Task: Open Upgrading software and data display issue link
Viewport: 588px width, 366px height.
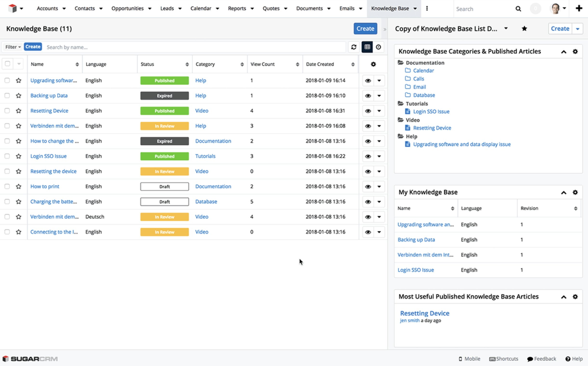Action: pos(462,144)
